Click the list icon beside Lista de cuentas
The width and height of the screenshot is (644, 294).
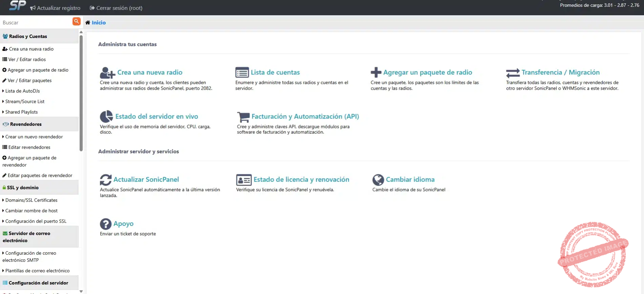click(x=242, y=73)
